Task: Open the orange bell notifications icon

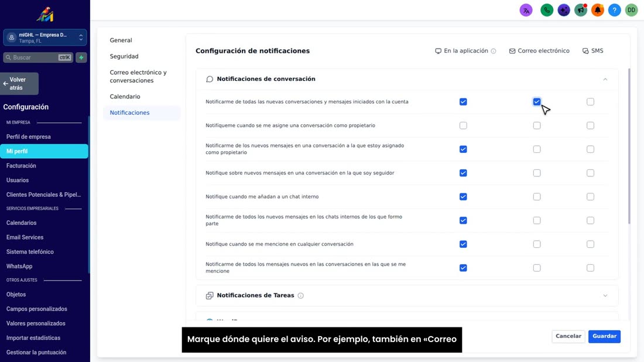Action: click(597, 11)
